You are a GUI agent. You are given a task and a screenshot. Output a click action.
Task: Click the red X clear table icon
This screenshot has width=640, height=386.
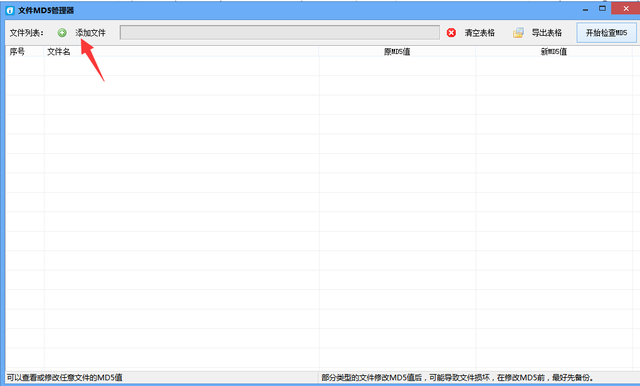[451, 33]
